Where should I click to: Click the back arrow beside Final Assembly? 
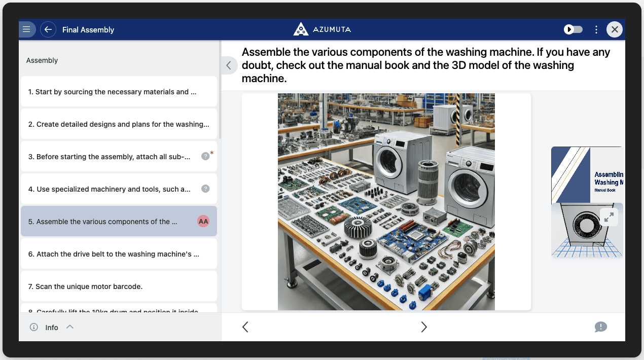coord(48,29)
